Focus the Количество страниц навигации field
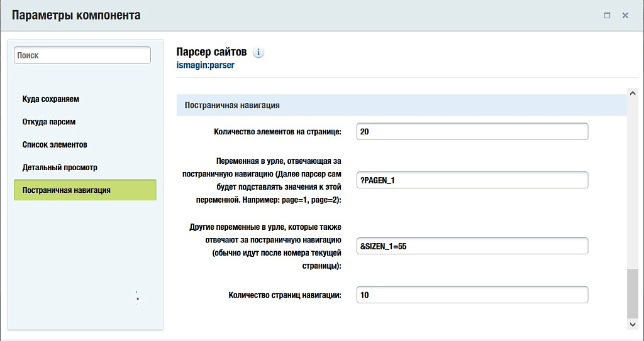 click(x=472, y=295)
